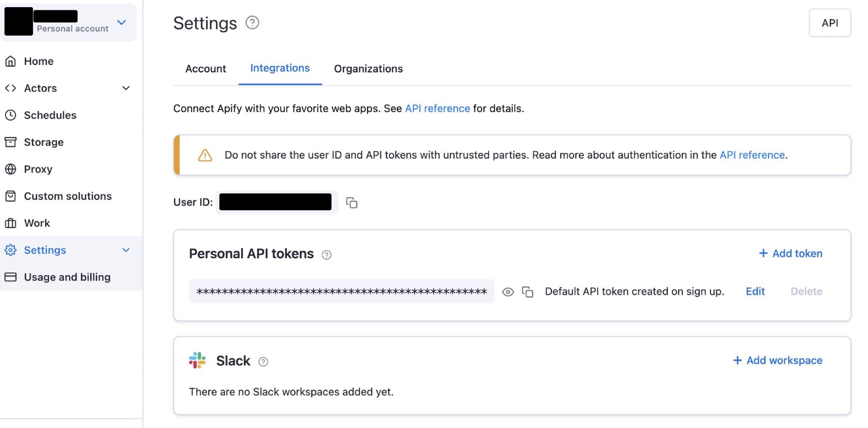Viewport: 868px width, 428px height.
Task: Click the Slack logo icon
Action: coord(198,360)
